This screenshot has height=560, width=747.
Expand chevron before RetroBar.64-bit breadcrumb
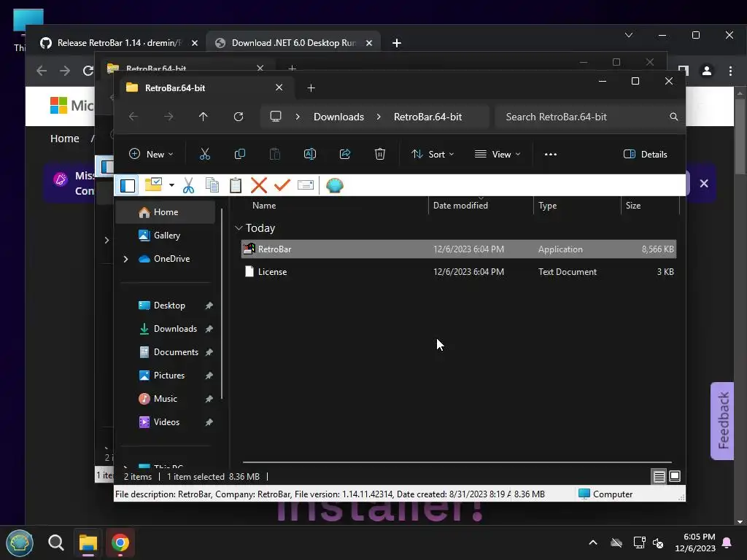[379, 117]
